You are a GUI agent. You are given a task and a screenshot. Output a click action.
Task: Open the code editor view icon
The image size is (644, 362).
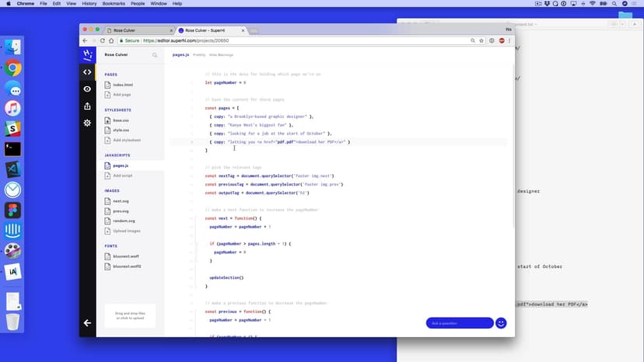[87, 71]
